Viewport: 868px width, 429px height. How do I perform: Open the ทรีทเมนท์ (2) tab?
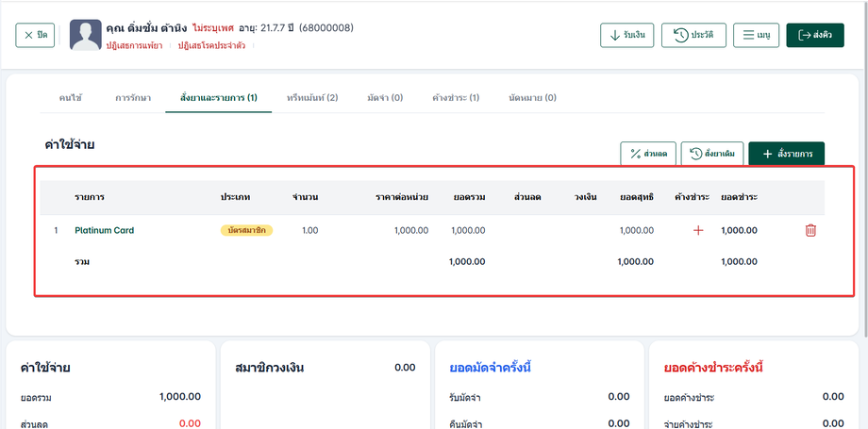point(312,98)
